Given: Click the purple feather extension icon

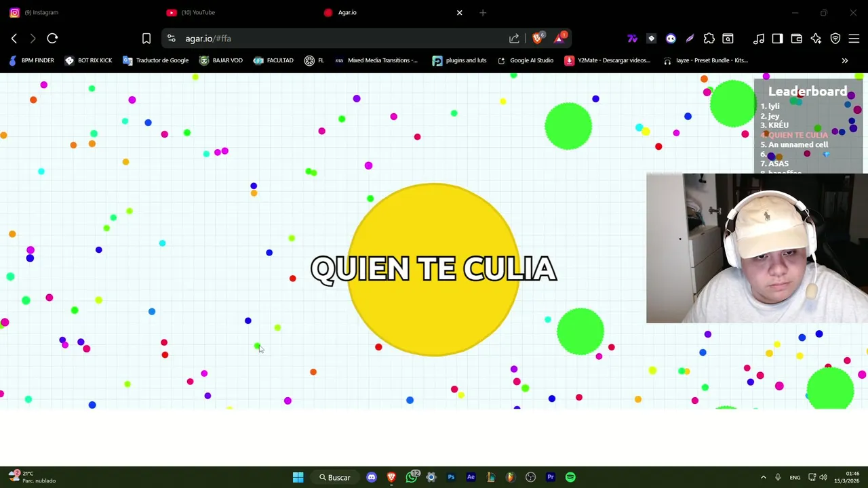Looking at the screenshot, I should (690, 39).
